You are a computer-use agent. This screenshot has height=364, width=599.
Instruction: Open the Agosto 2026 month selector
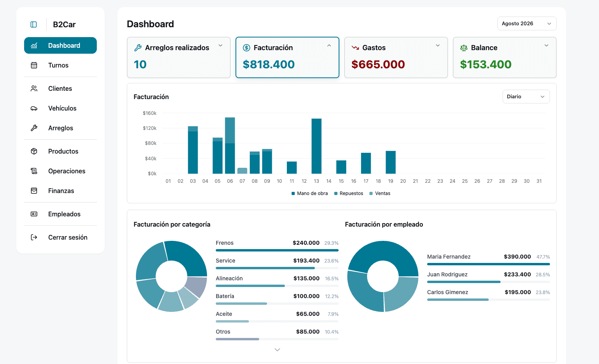pyautogui.click(x=527, y=24)
